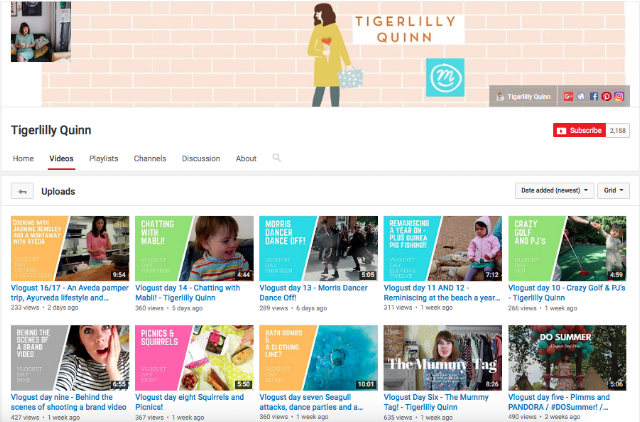Open Vlogust day eight Squirrels and Picnics title
Viewport: 640px width, 422px height.
tap(189, 402)
